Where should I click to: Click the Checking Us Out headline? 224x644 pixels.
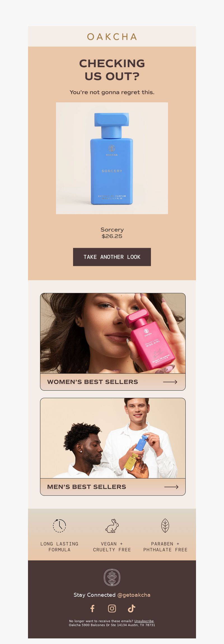[x=112, y=70]
